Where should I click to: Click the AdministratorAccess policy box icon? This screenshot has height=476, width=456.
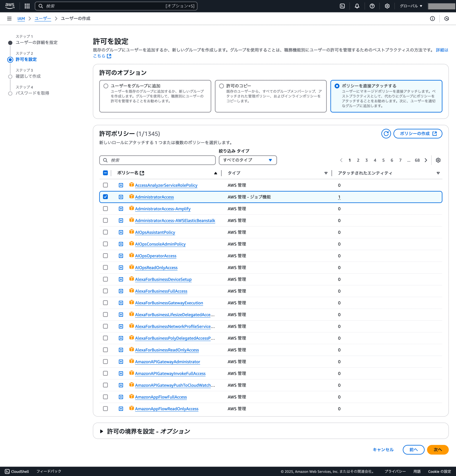(x=131, y=197)
